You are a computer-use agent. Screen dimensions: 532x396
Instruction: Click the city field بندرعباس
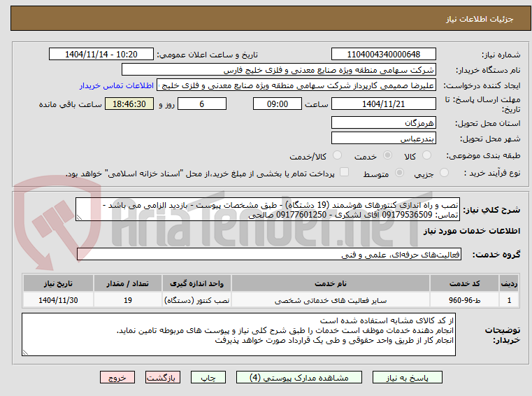point(383,139)
